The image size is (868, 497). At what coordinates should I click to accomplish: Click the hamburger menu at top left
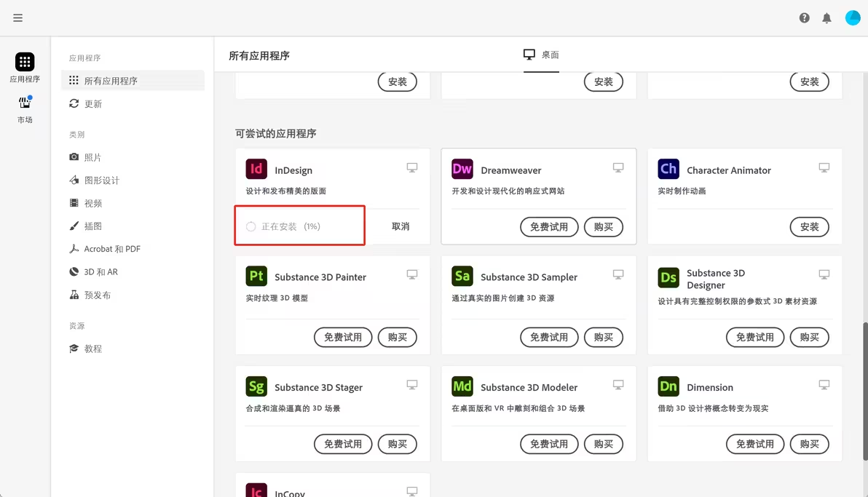[17, 17]
